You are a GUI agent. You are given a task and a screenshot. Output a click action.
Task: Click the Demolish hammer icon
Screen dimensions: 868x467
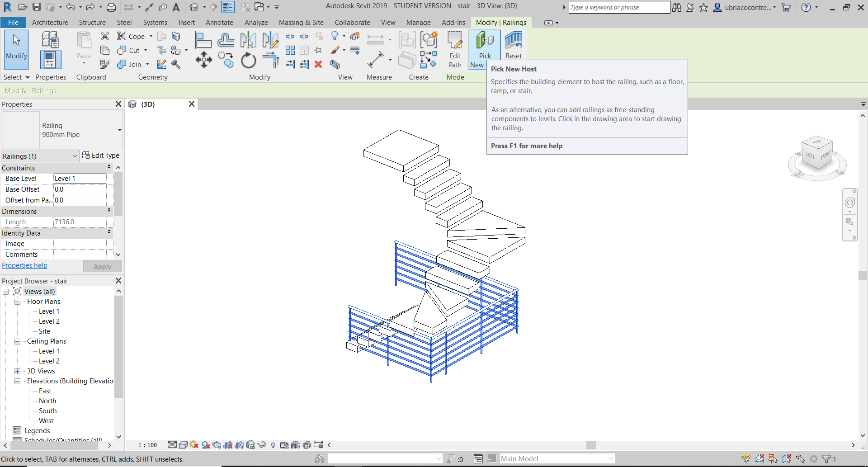point(176,64)
